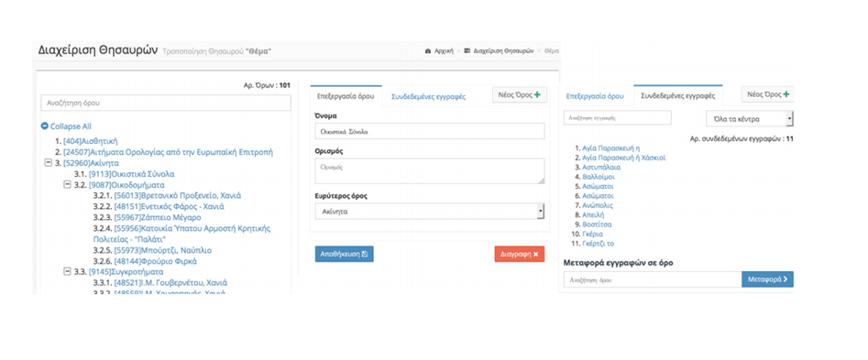Open the Ευρύτερος όρος dropdown showing Ακίνητα

coord(430,212)
